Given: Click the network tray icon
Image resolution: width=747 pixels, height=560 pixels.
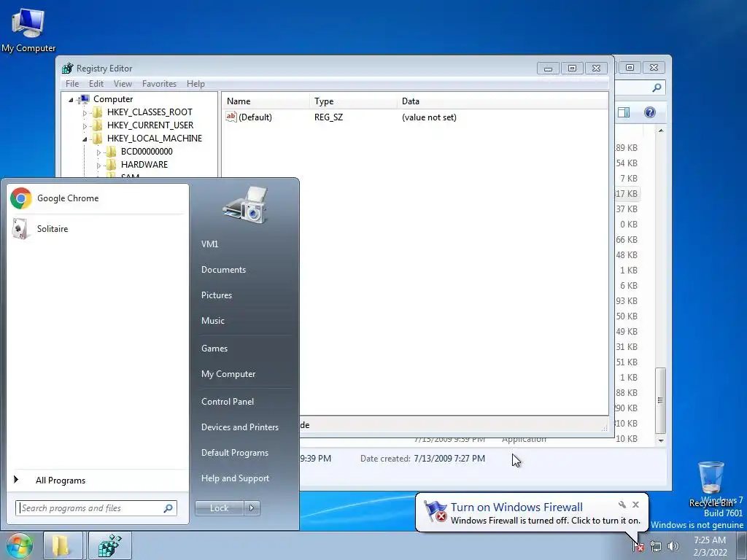Looking at the screenshot, I should point(656,546).
